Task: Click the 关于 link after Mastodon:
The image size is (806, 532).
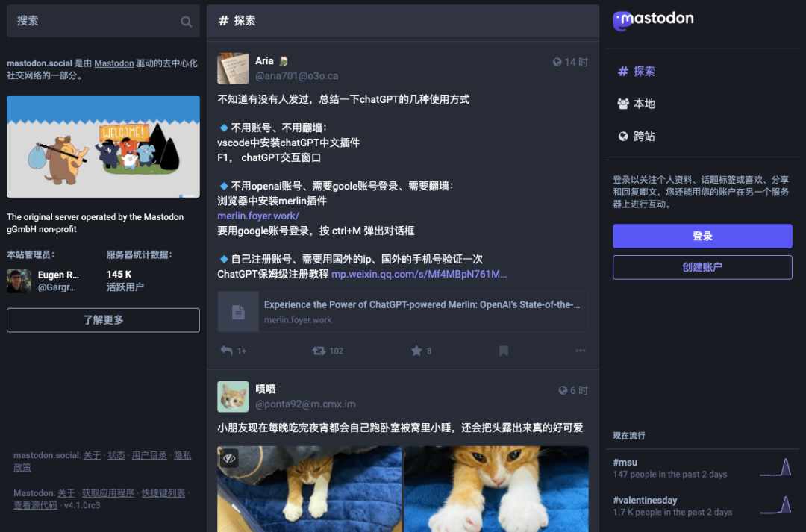Action: 66,493
